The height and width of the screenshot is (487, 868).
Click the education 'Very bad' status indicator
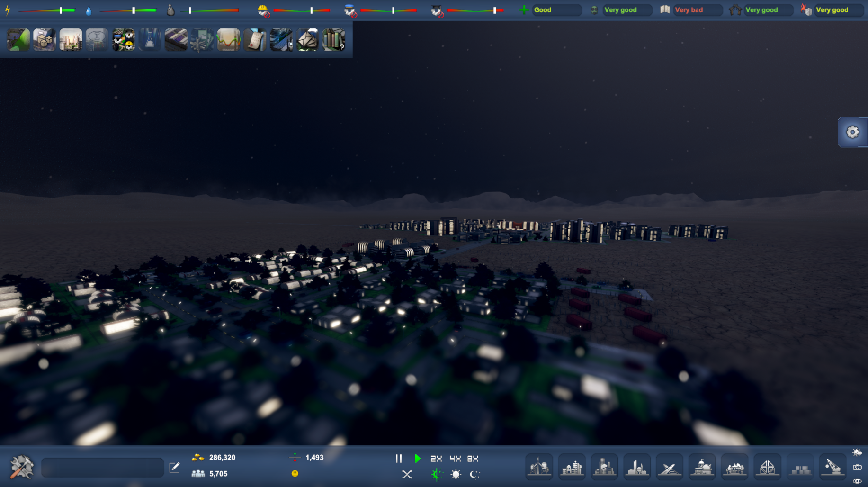coord(698,10)
